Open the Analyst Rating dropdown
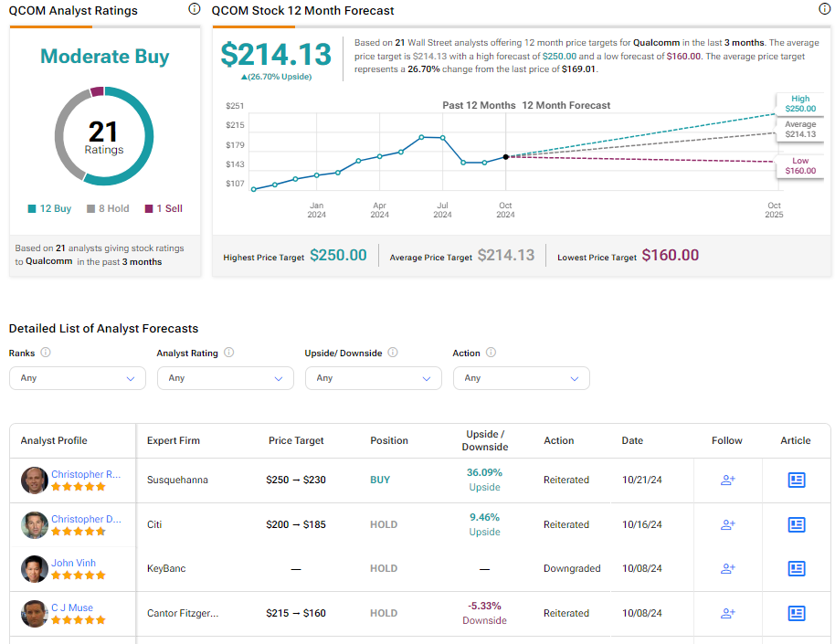This screenshot has width=835, height=644. 225,378
